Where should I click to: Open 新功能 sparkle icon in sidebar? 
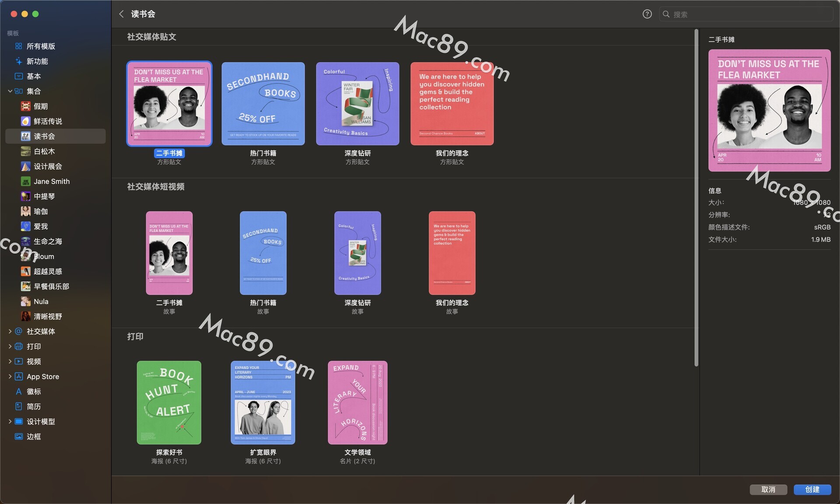pos(18,61)
